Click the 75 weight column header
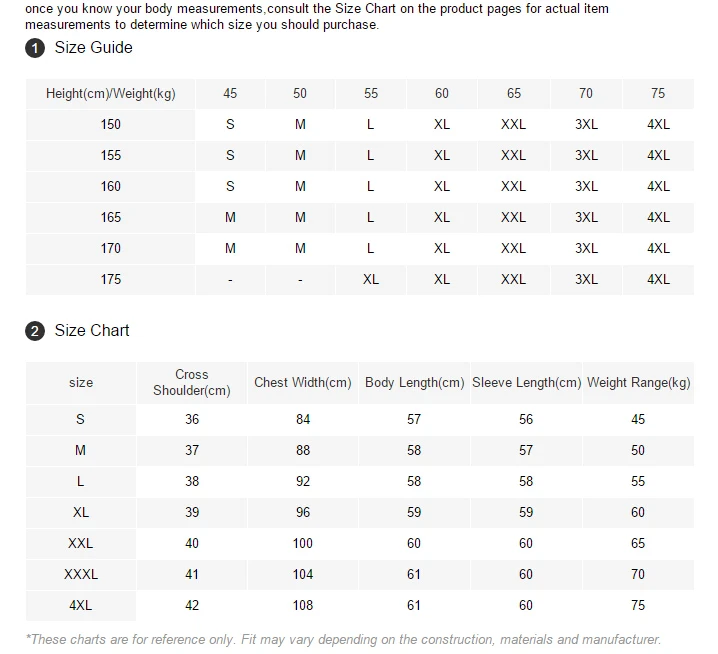Image resolution: width=718 pixels, height=654 pixels. pos(658,94)
